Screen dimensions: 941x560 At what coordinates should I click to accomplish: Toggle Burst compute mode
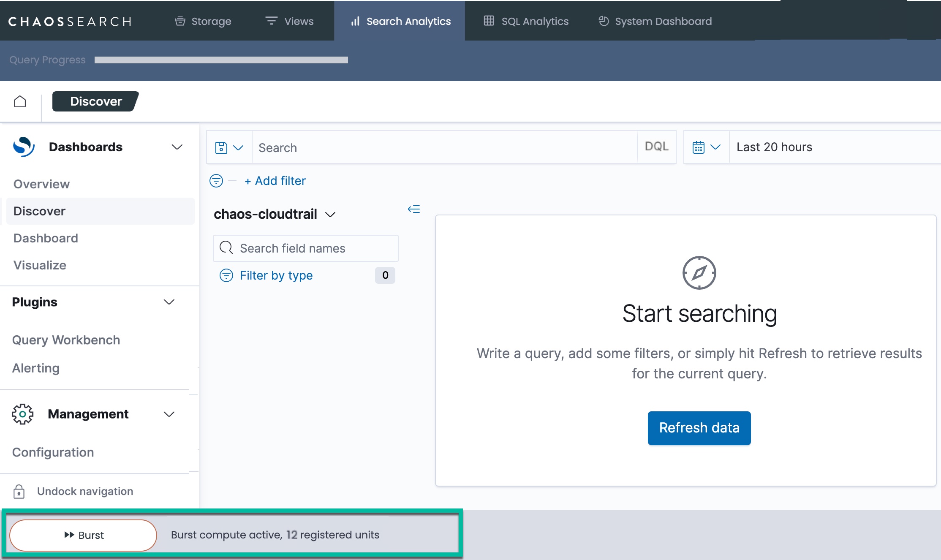84,535
